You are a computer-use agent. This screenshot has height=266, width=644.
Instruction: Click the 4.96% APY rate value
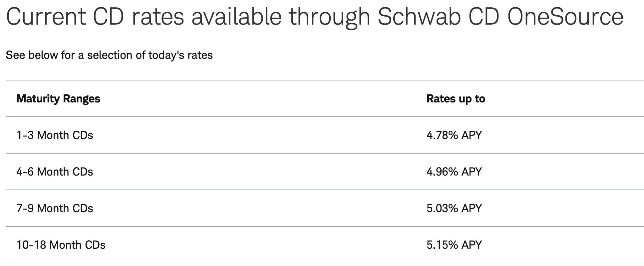[454, 172]
